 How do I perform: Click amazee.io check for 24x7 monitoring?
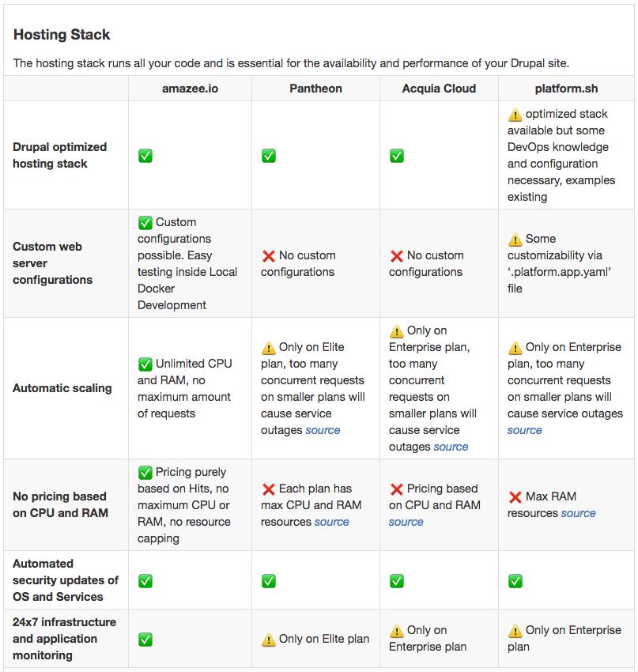(x=145, y=639)
